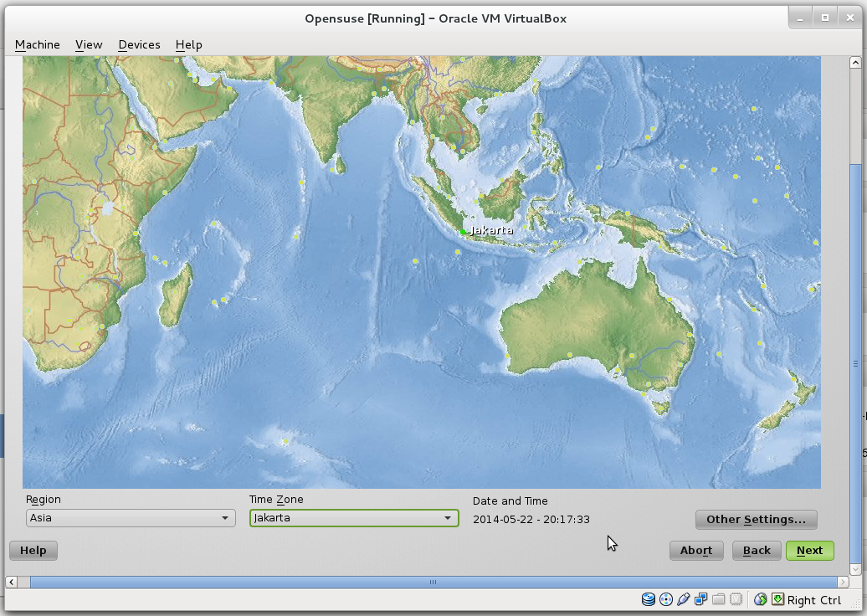Click the optical drives CD icon

click(665, 599)
